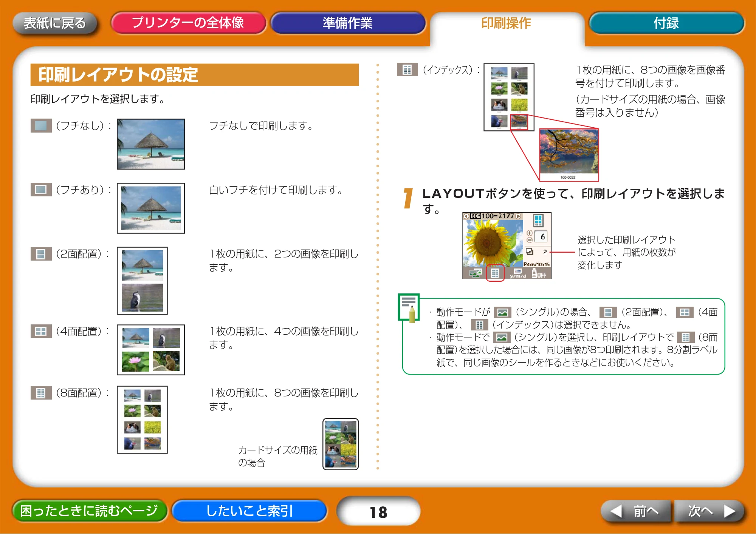Click the 8面配置 sample sheet preview
756x534 pixels.
pyautogui.click(x=142, y=420)
